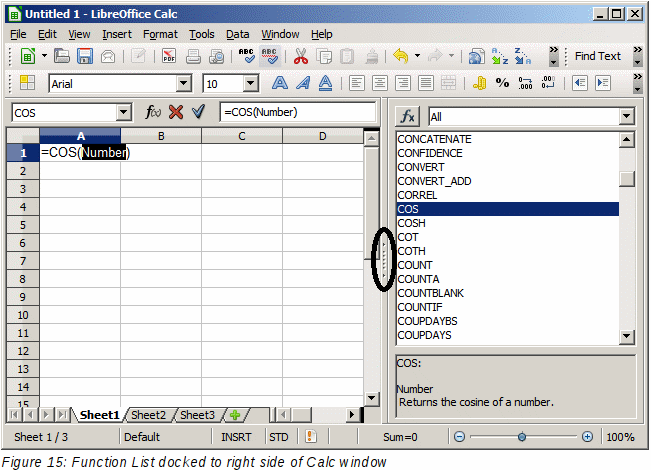The width and height of the screenshot is (652, 471).
Task: Click the Undo arrow icon
Action: pos(401,56)
